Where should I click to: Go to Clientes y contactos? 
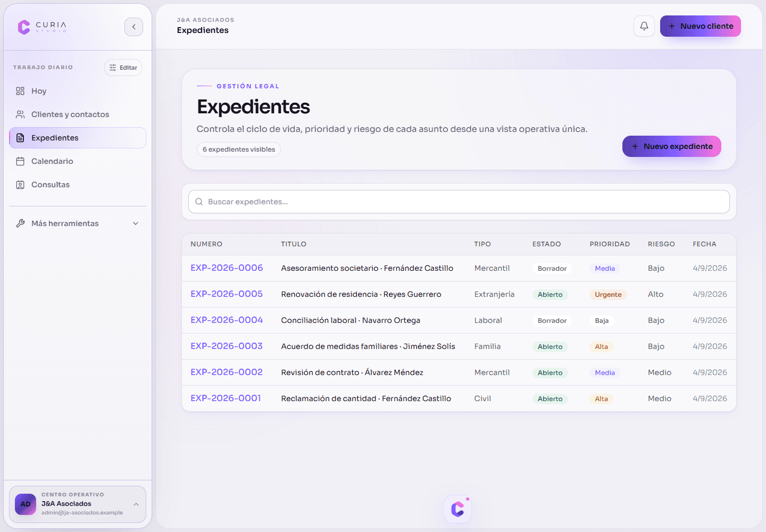pos(78,114)
